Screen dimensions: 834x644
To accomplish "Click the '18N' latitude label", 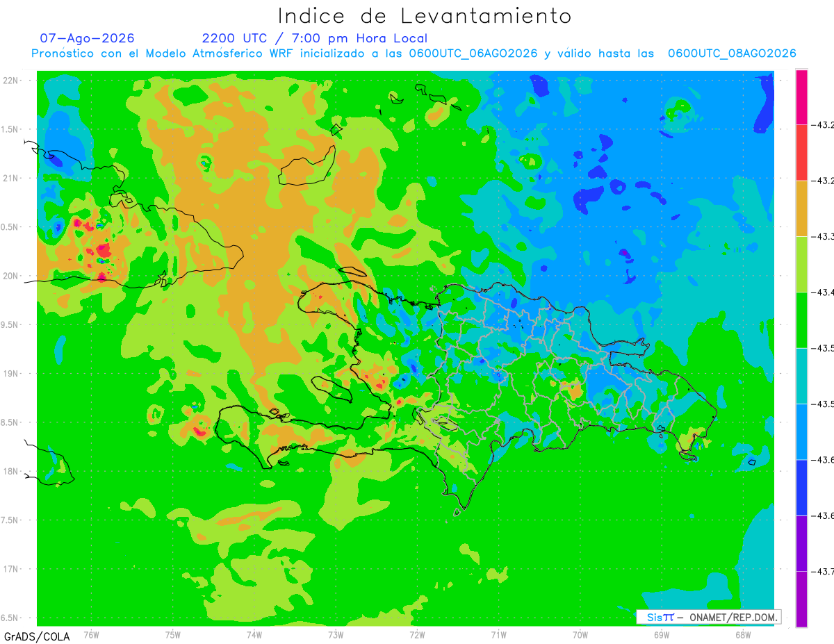I will pos(12,471).
